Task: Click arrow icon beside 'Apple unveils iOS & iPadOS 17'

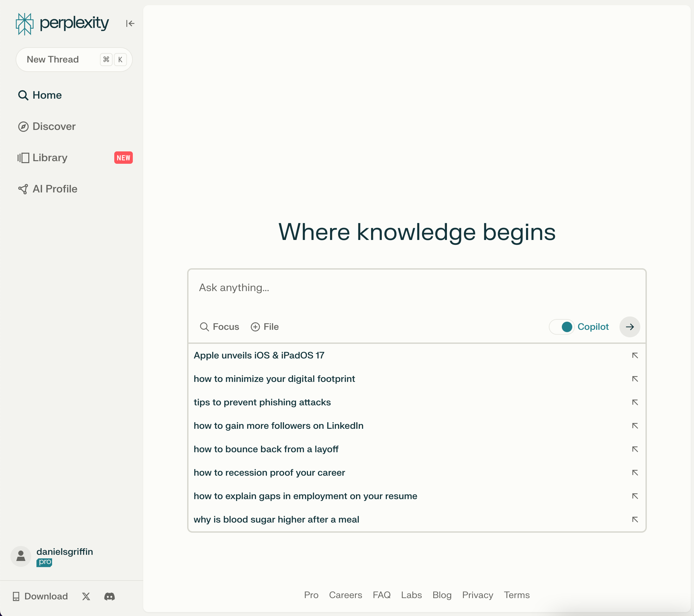Action: [x=635, y=355]
